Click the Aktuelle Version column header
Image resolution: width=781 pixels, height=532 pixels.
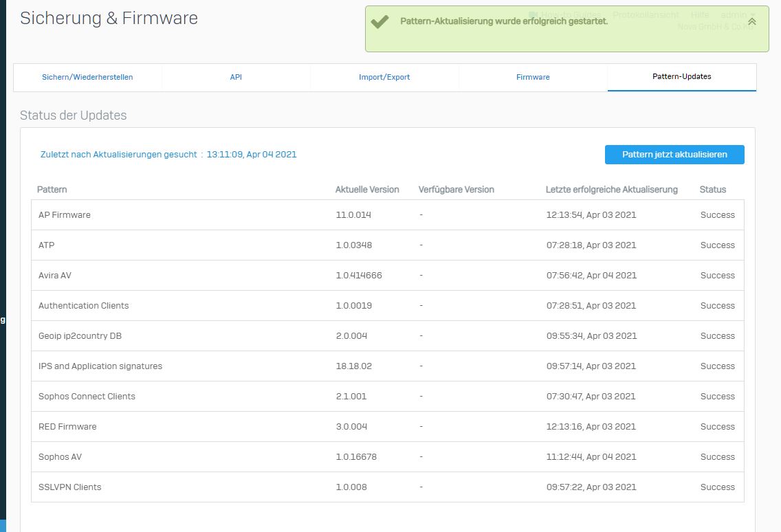[367, 189]
